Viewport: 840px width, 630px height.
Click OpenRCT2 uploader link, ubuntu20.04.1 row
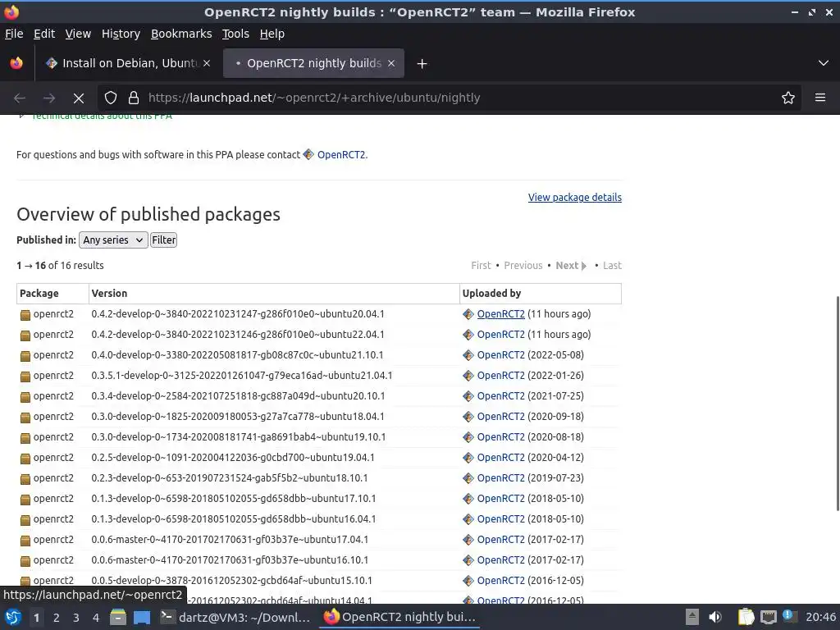point(501,314)
